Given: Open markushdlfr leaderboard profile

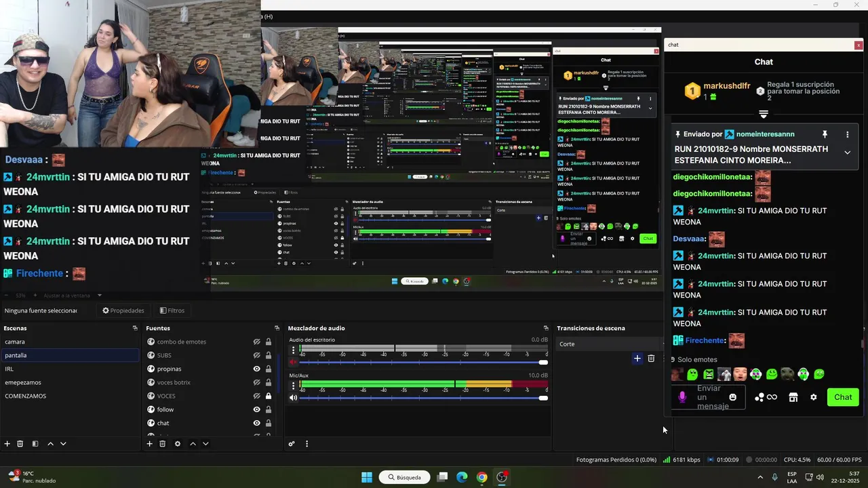Looking at the screenshot, I should click(x=727, y=86).
